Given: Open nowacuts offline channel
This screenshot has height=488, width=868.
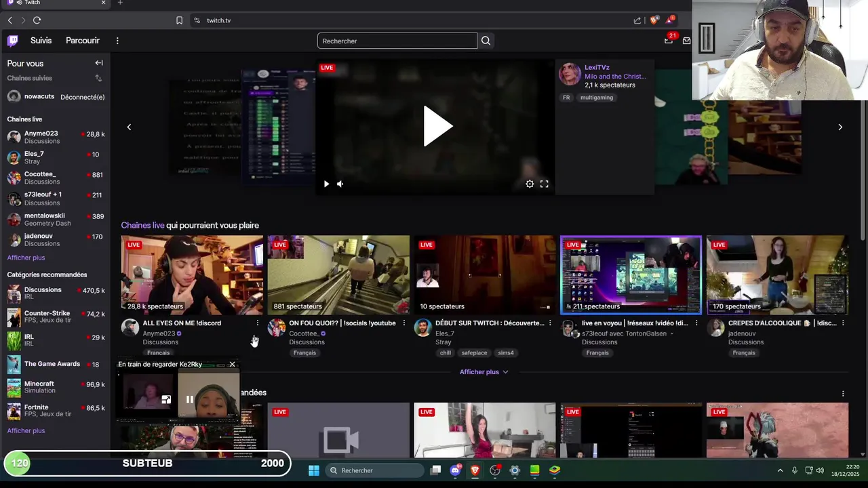Looking at the screenshot, I should [56, 96].
